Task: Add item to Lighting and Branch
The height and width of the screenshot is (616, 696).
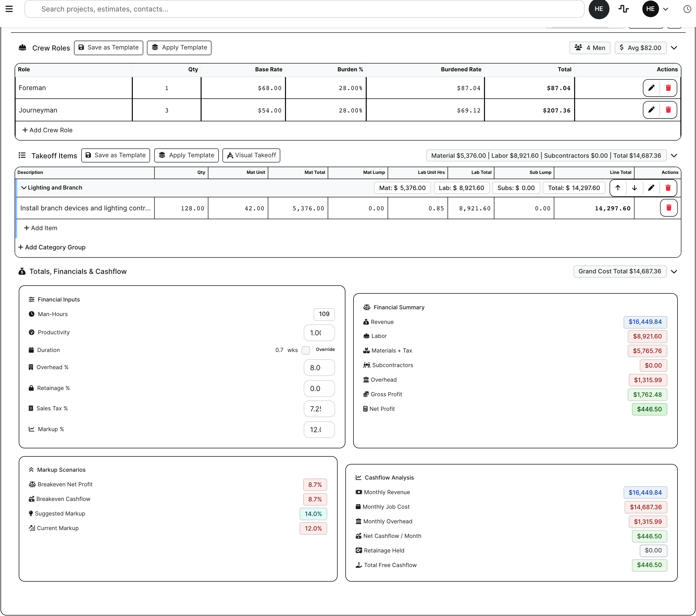Action: (41, 228)
